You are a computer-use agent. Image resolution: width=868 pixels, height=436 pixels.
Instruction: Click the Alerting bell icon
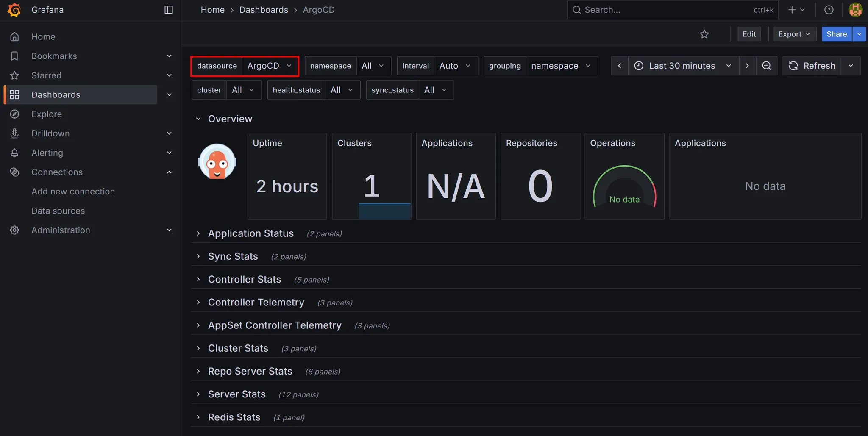click(x=14, y=153)
